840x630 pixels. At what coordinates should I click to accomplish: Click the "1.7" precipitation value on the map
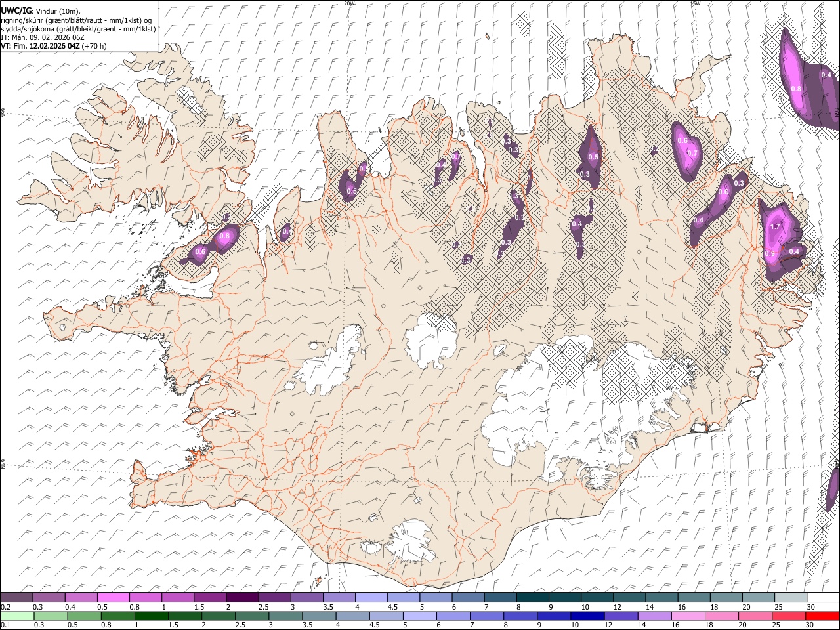click(x=775, y=227)
